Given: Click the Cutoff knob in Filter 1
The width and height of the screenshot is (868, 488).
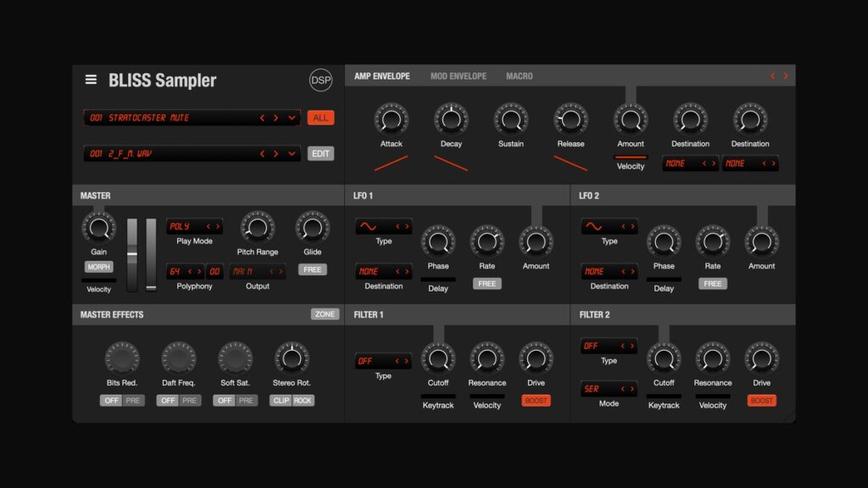Looking at the screenshot, I should coord(438,360).
